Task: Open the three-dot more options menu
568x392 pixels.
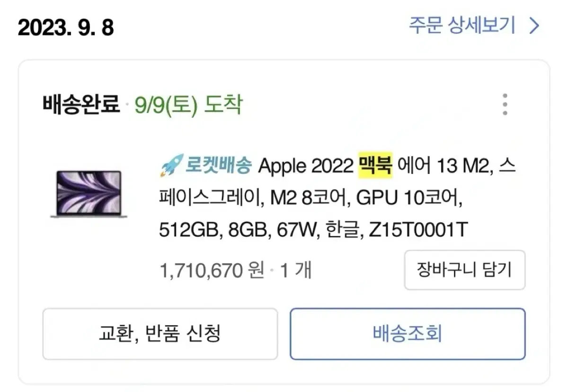Action: [505, 105]
